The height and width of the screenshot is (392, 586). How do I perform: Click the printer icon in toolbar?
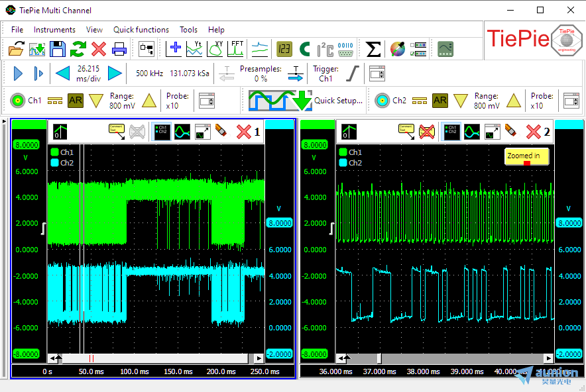pyautogui.click(x=119, y=49)
